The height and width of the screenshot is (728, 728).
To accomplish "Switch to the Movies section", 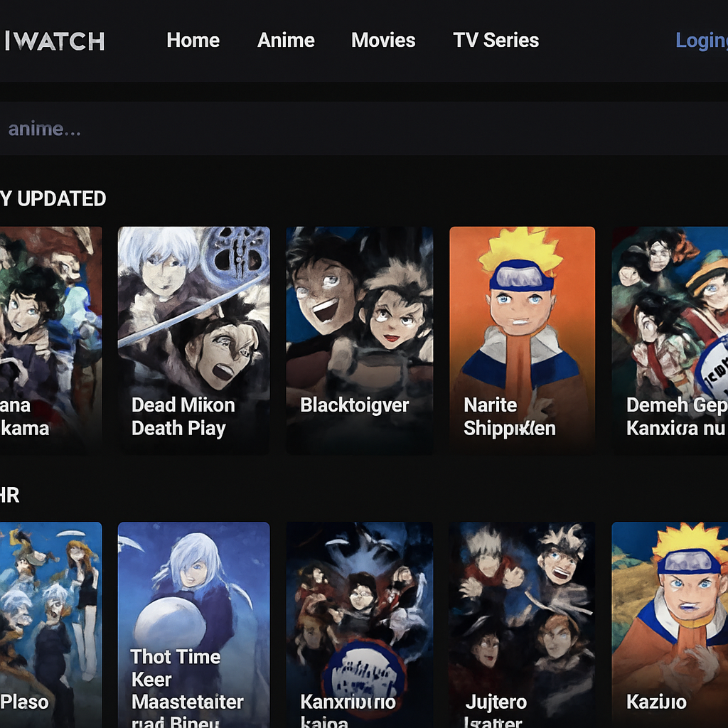I will 383,41.
